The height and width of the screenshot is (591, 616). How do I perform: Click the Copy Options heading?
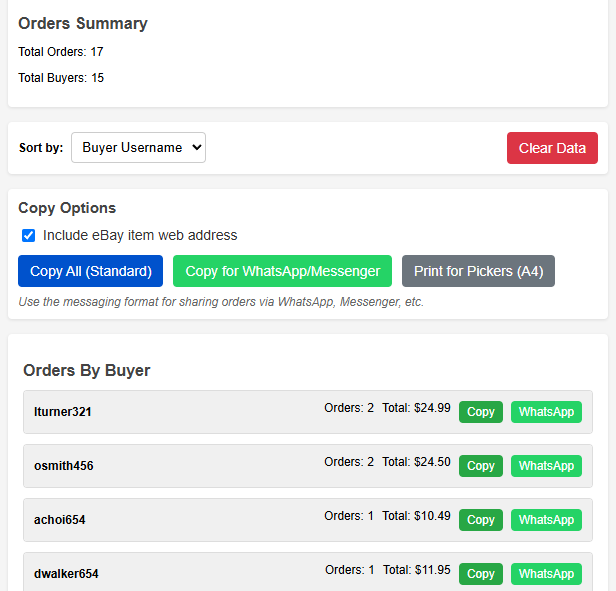click(x=67, y=208)
